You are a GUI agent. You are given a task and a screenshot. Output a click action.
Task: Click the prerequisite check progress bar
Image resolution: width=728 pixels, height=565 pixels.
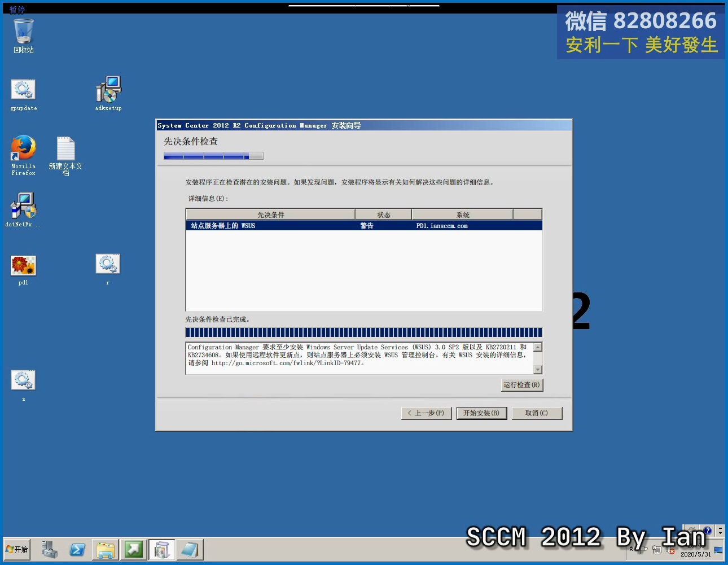pos(364,332)
